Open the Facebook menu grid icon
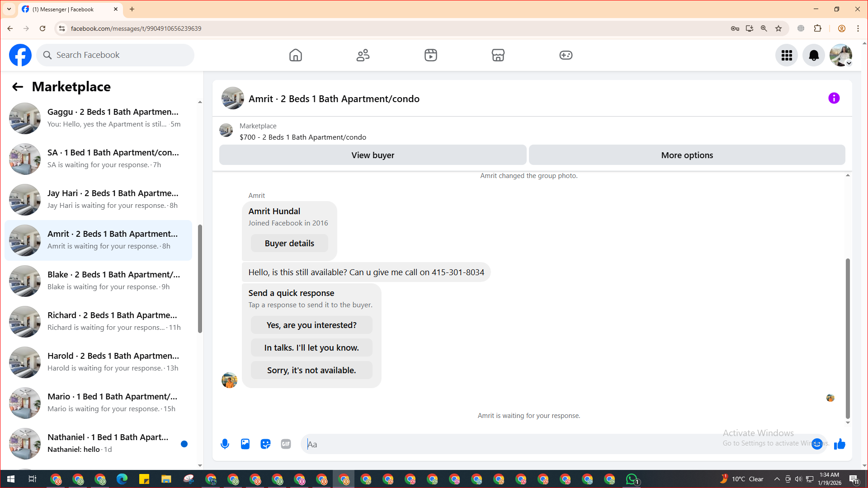The image size is (868, 488). click(x=787, y=55)
